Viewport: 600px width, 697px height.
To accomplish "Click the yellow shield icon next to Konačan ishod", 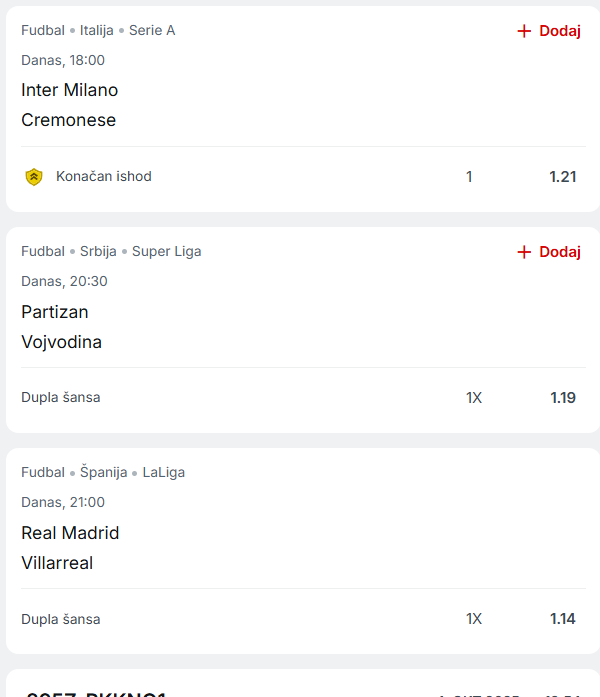I will [x=34, y=177].
